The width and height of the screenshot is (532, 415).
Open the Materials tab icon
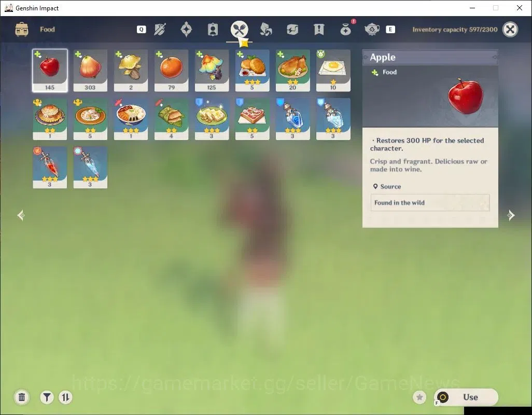(265, 30)
